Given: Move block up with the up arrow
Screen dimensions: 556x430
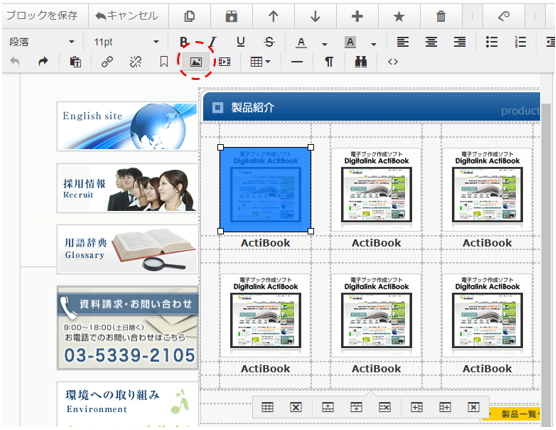Looking at the screenshot, I should point(273,16).
